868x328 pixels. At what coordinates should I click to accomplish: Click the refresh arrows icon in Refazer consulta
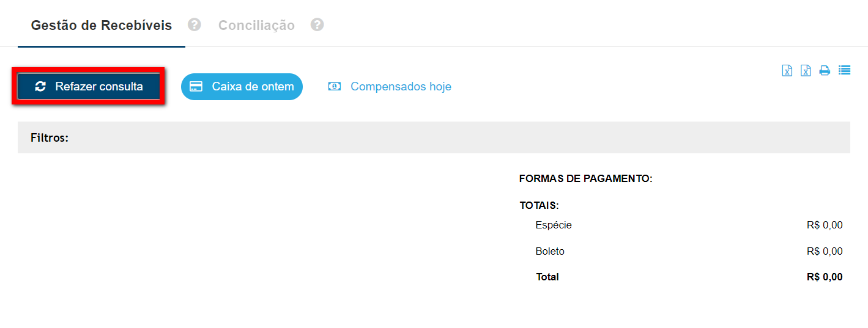point(40,87)
